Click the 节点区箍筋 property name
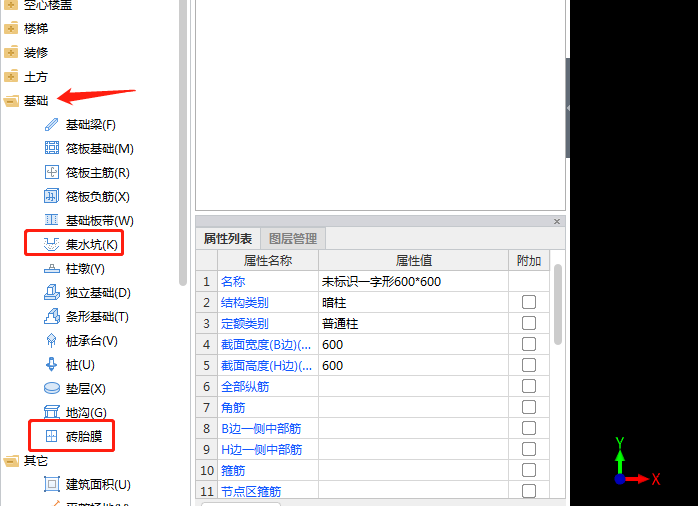Screen dimensions: 698x506 click(x=252, y=491)
